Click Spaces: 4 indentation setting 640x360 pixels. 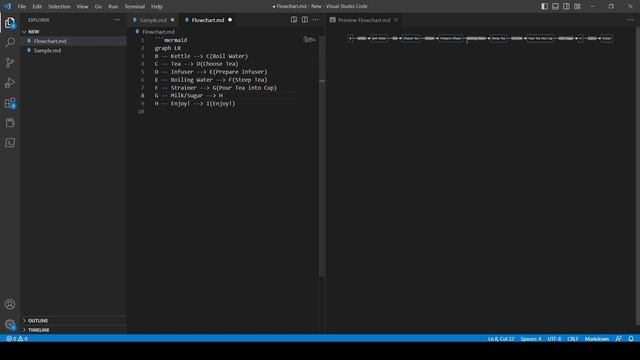click(531, 339)
